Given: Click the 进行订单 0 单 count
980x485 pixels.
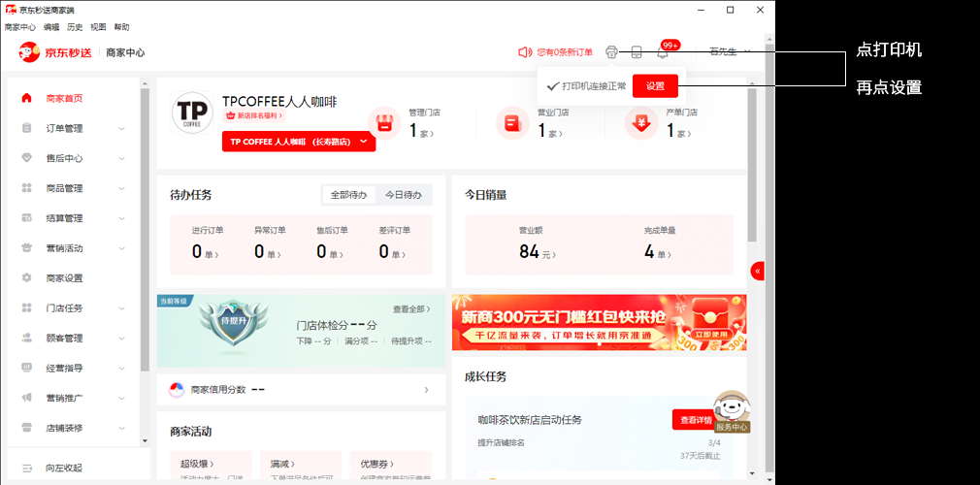Looking at the screenshot, I should click(206, 252).
